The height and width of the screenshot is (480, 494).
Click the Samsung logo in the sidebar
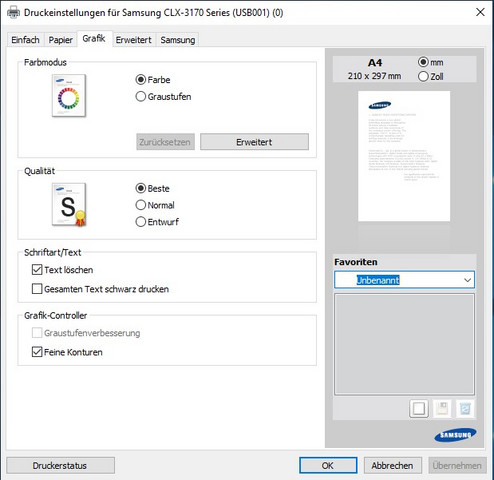pyautogui.click(x=455, y=435)
